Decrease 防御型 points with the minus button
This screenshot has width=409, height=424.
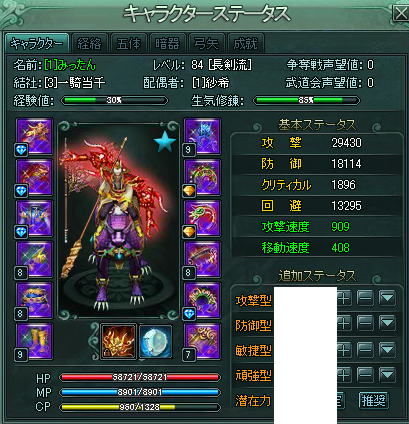(x=365, y=323)
